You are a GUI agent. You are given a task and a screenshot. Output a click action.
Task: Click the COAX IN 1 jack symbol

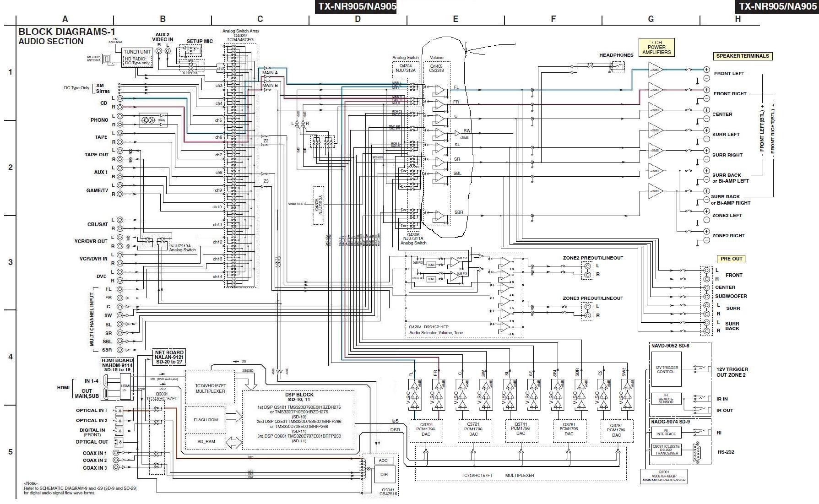coord(116,453)
